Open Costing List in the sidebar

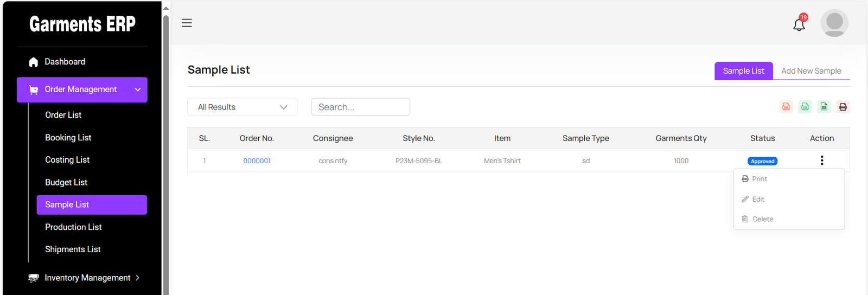tap(67, 160)
